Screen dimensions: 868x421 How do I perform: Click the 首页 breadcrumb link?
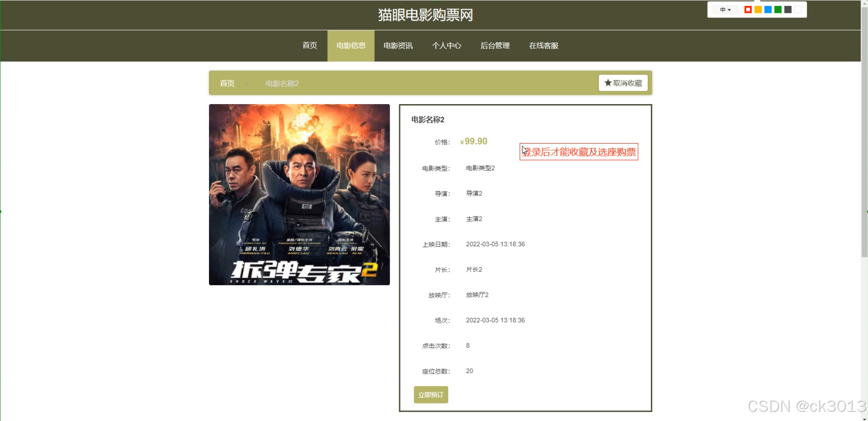pyautogui.click(x=227, y=83)
